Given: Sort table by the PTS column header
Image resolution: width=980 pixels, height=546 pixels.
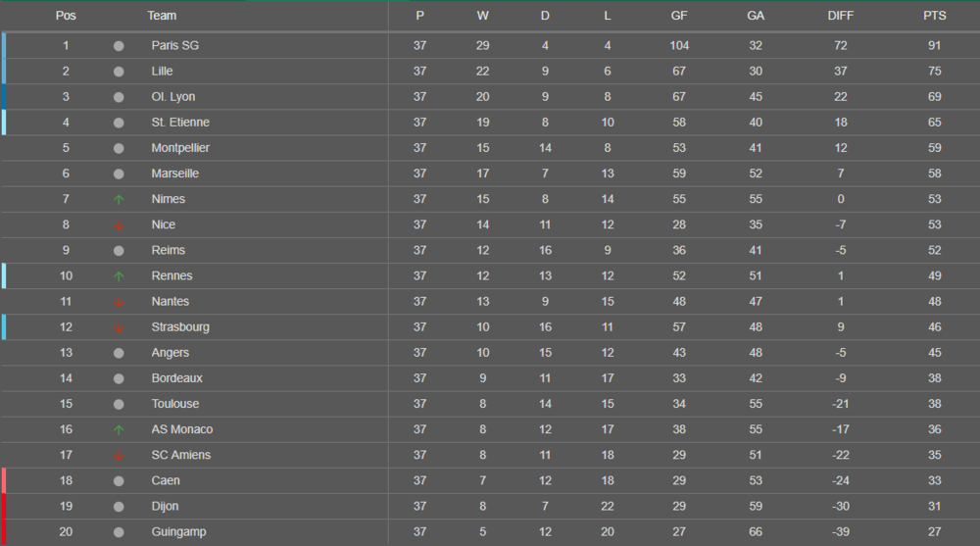Looking at the screenshot, I should pos(934,16).
